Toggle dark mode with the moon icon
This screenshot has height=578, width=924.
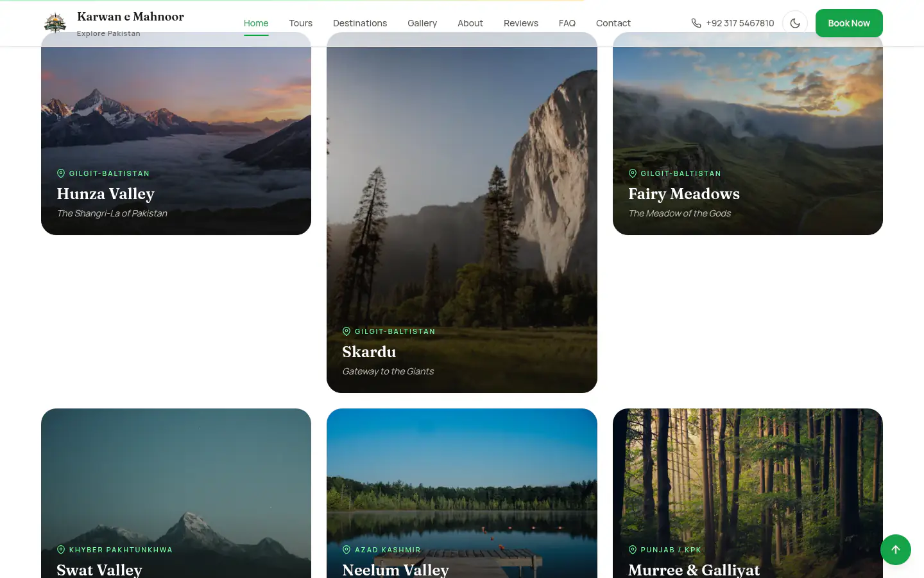click(x=795, y=23)
